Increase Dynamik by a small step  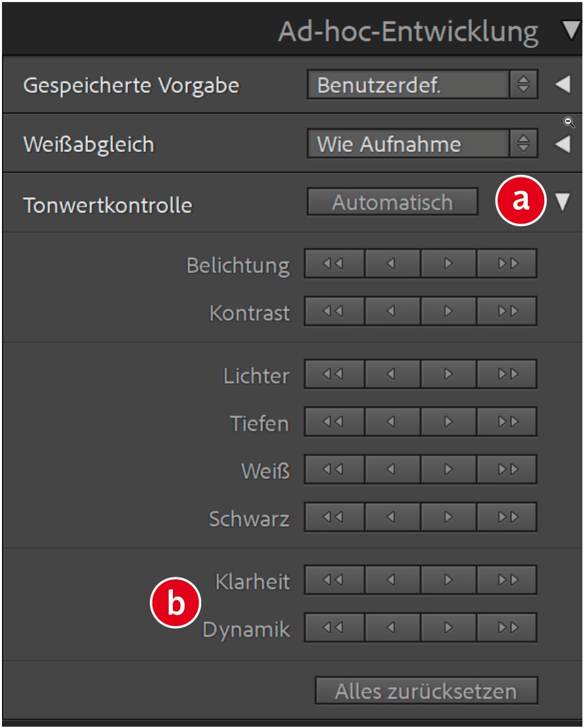449,628
